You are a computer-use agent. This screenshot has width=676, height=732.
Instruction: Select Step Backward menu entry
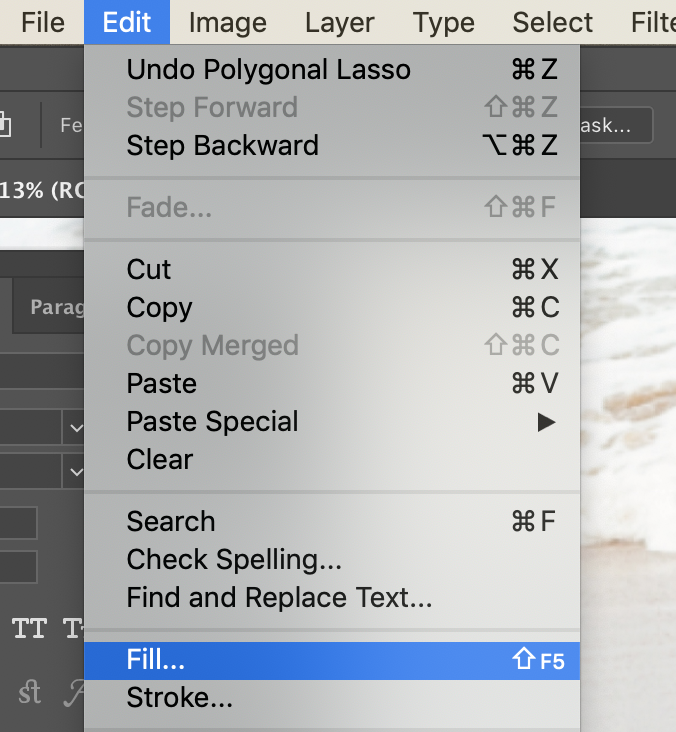pos(222,146)
